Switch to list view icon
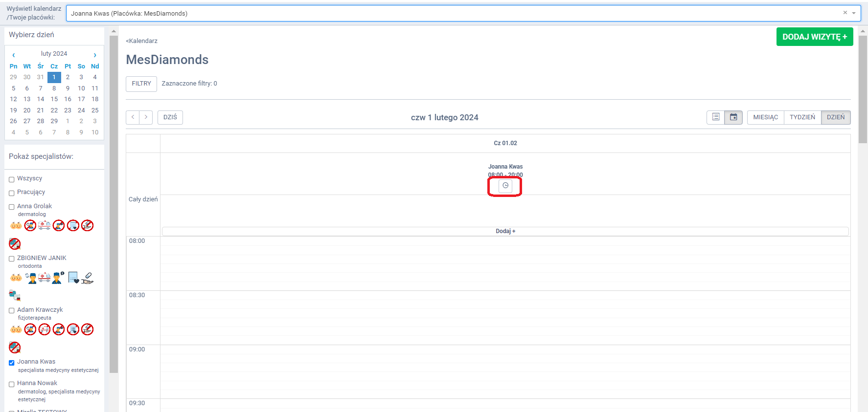868x412 pixels. pos(715,117)
